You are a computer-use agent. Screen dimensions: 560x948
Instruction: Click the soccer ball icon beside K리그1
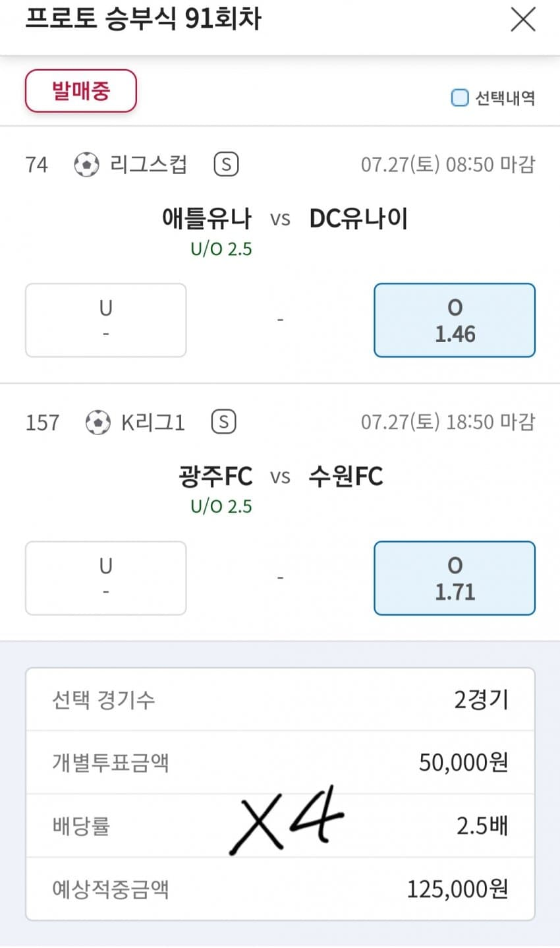click(x=98, y=422)
